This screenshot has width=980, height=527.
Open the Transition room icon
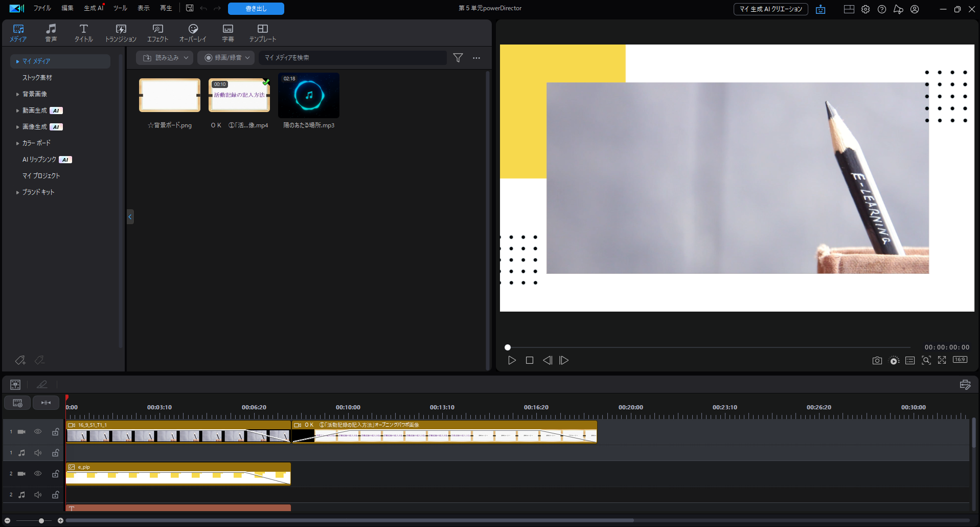click(121, 33)
